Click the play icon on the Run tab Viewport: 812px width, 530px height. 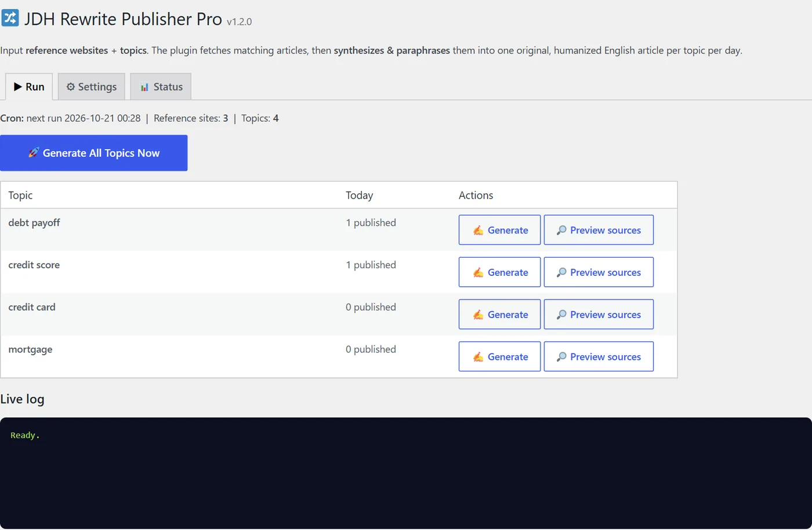(x=18, y=86)
